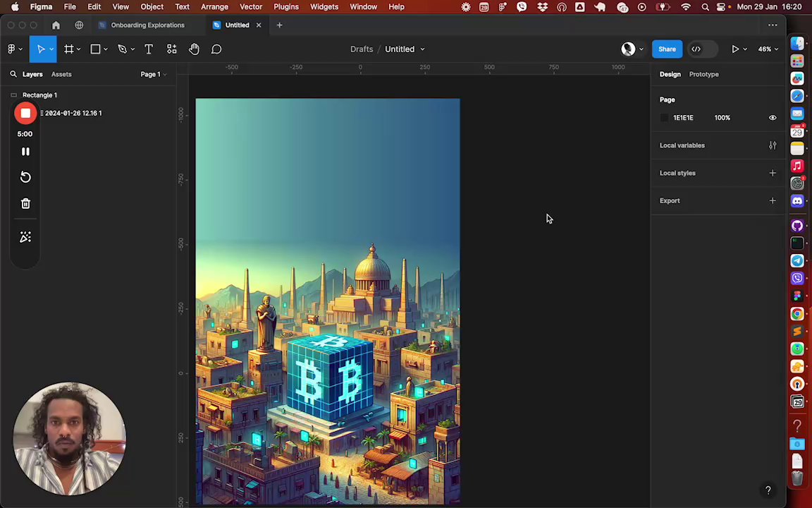This screenshot has width=812, height=508.
Task: Open Local variables settings icon
Action: 772,145
